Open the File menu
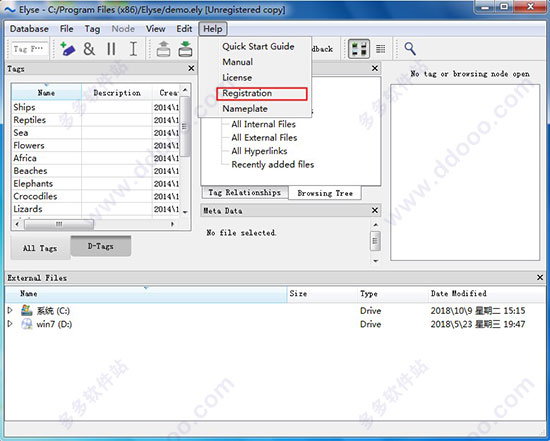The image size is (550, 441). [67, 29]
